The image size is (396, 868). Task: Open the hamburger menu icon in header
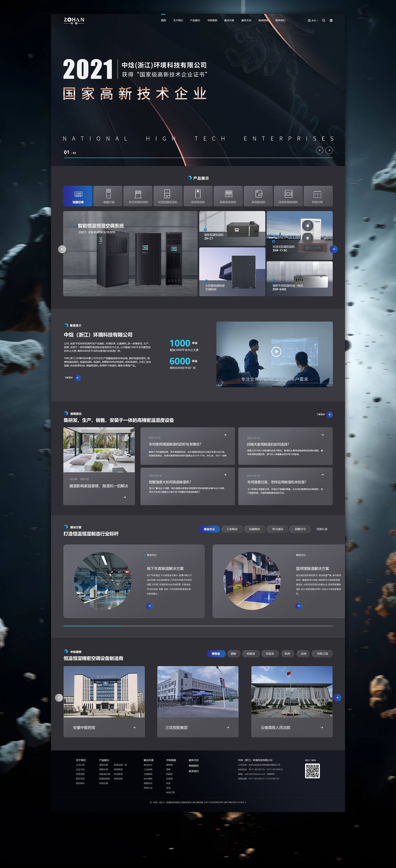[x=331, y=21]
